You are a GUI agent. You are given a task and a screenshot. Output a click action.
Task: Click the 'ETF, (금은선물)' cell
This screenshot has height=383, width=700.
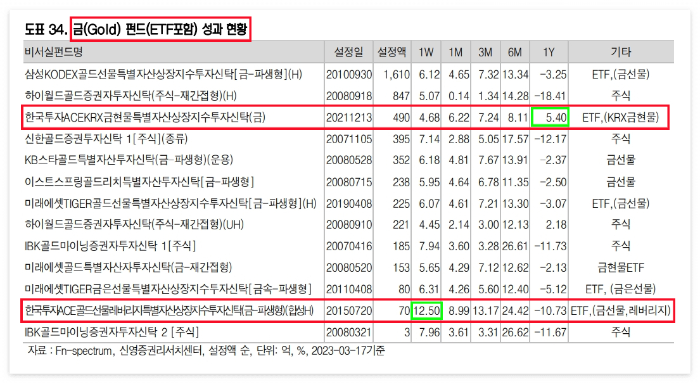(x=621, y=289)
